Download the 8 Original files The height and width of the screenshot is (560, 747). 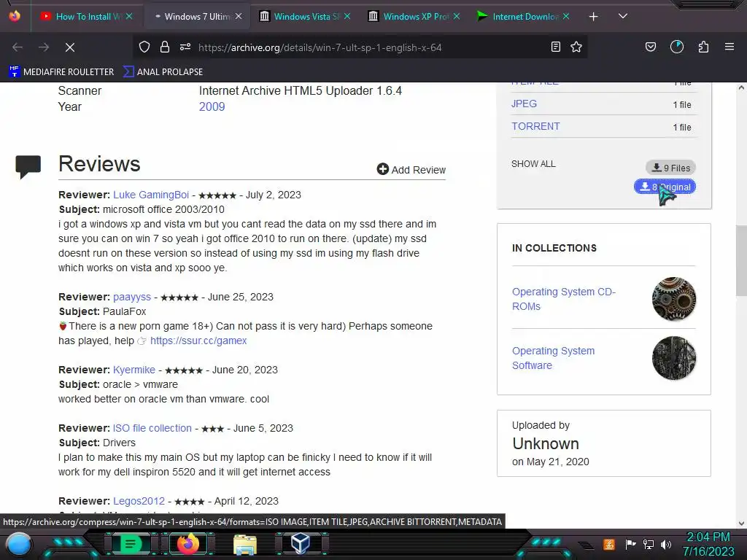coord(665,187)
